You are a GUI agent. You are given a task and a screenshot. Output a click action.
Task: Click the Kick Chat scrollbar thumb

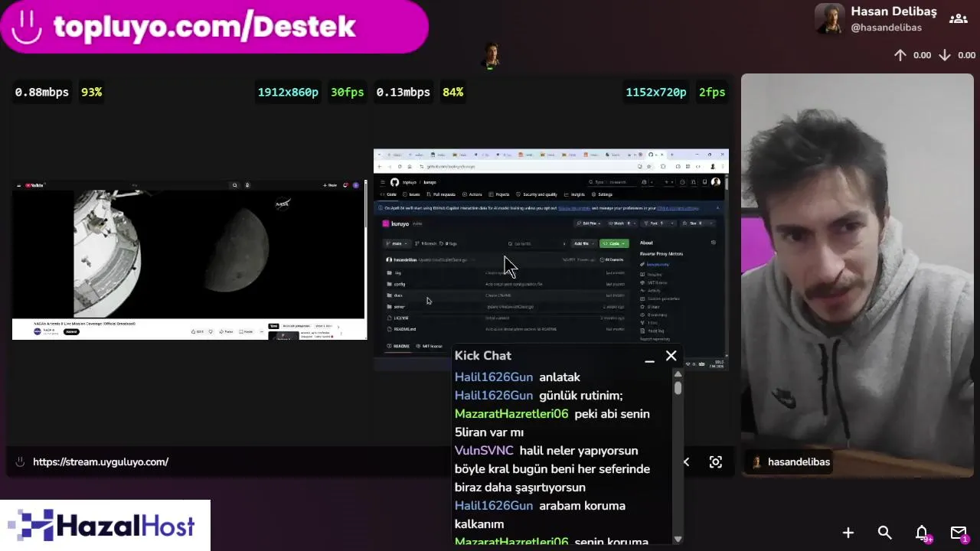point(678,387)
